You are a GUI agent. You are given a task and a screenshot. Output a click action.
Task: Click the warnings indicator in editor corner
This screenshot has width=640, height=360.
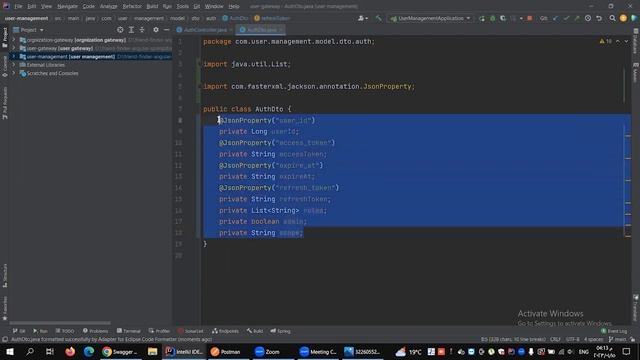pos(605,41)
